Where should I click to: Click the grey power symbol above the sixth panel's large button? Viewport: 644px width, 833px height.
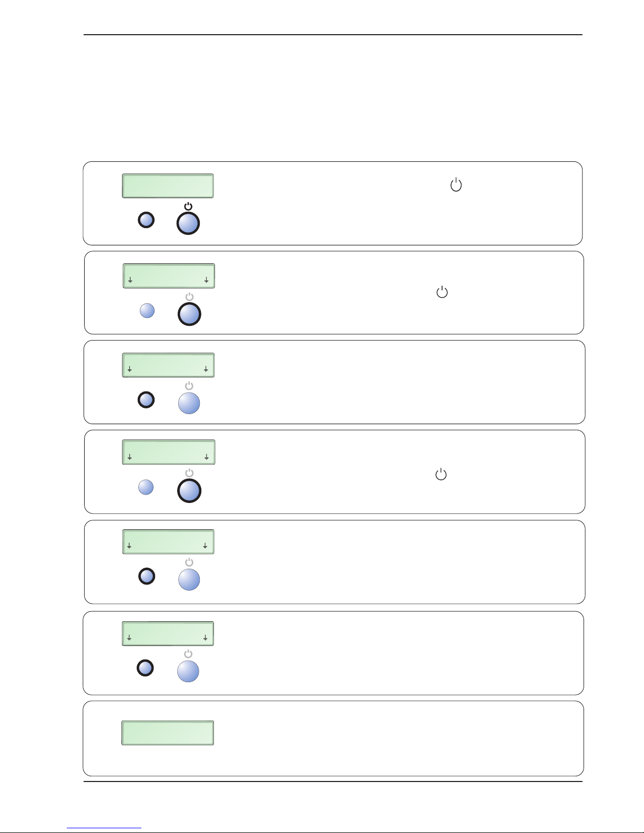pos(188,654)
